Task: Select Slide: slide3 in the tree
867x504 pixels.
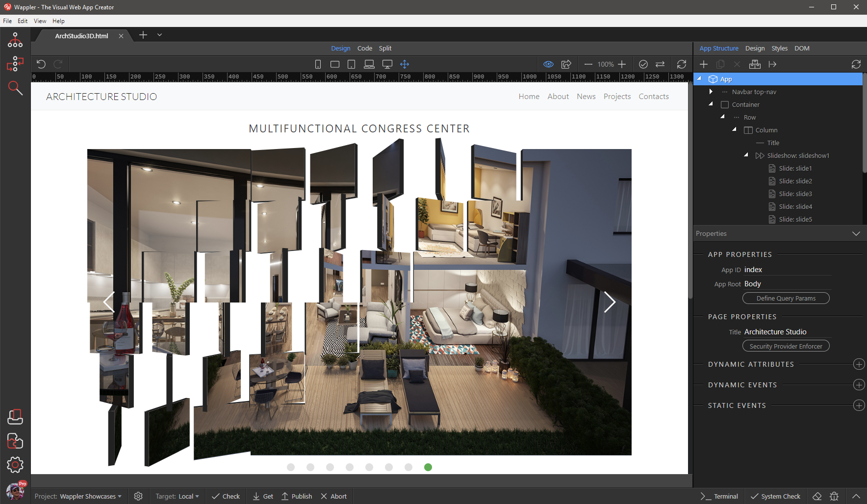Action: click(795, 194)
